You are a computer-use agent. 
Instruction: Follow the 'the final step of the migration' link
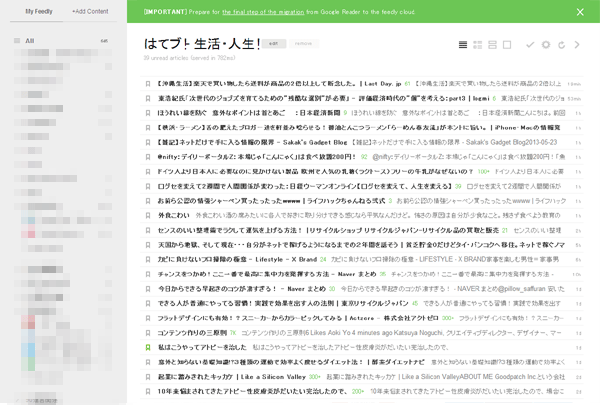tap(263, 12)
